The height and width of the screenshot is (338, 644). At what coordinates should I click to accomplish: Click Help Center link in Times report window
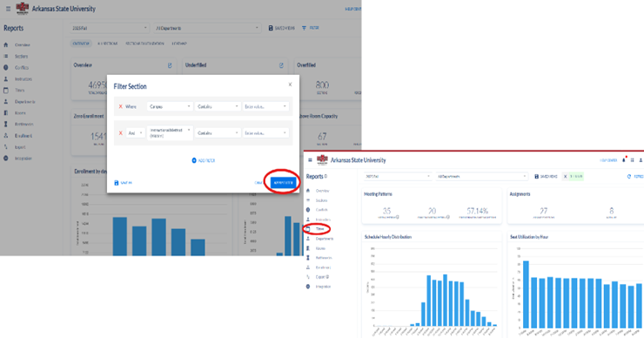608,160
